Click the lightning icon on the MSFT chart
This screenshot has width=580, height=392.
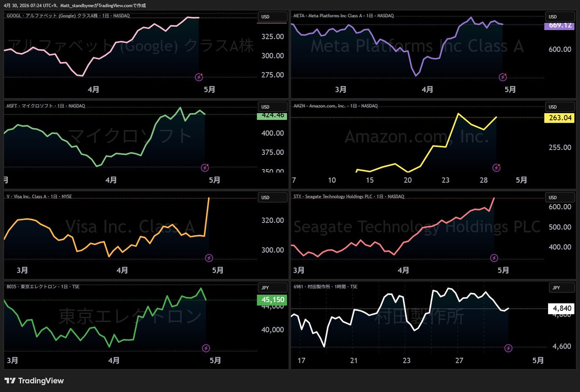coord(205,168)
